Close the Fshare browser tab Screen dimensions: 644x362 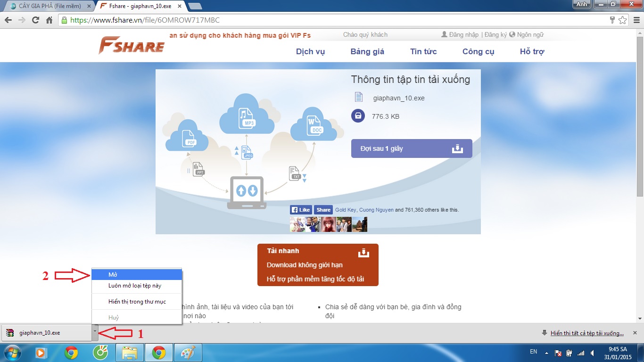click(x=180, y=6)
